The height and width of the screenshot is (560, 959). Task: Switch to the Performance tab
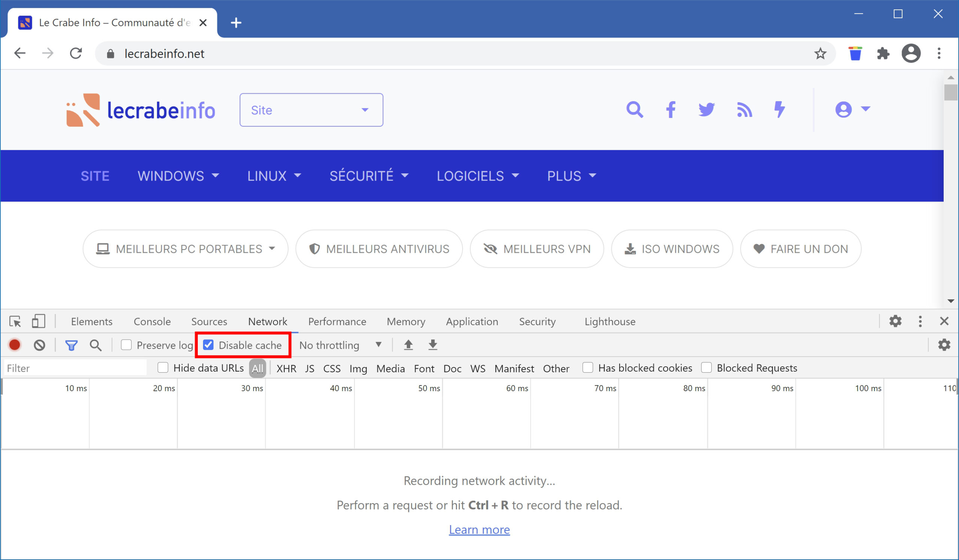click(337, 322)
